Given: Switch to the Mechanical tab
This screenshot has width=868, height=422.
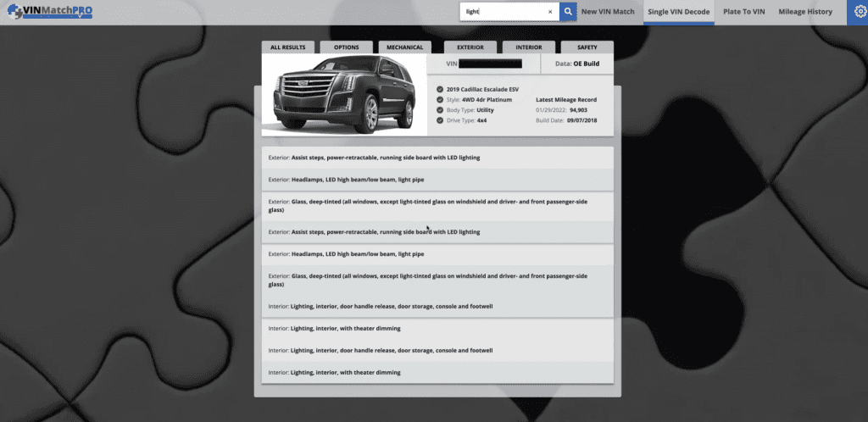Looking at the screenshot, I should pyautogui.click(x=404, y=47).
